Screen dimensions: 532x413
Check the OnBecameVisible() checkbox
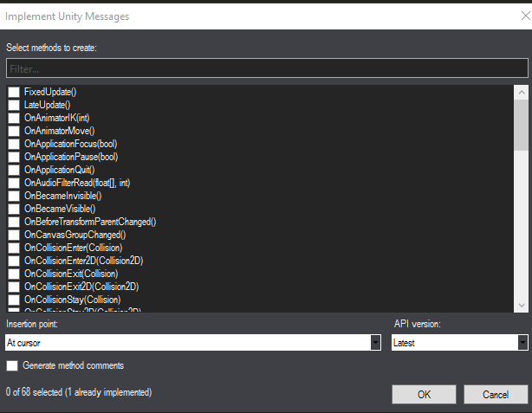(x=14, y=209)
